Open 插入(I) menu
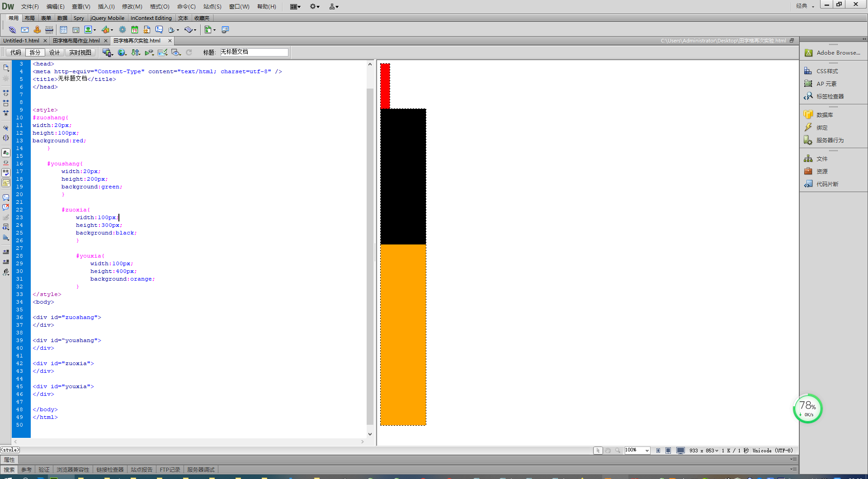868x479 pixels. click(106, 6)
